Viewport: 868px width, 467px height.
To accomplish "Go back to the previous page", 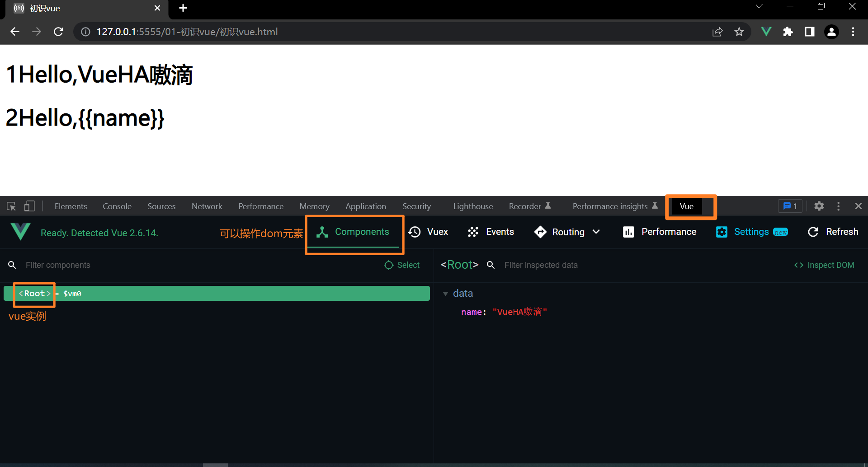I will point(15,32).
